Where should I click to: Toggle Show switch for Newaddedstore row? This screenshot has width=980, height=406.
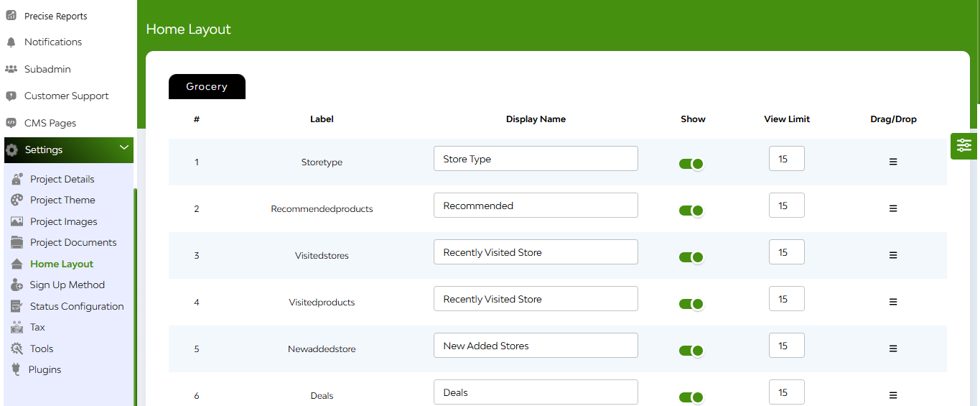[691, 351]
